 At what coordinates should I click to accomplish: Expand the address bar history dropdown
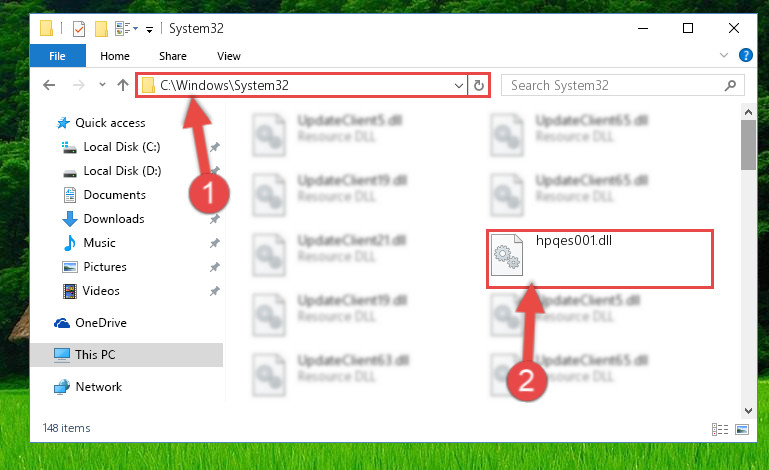(x=459, y=86)
